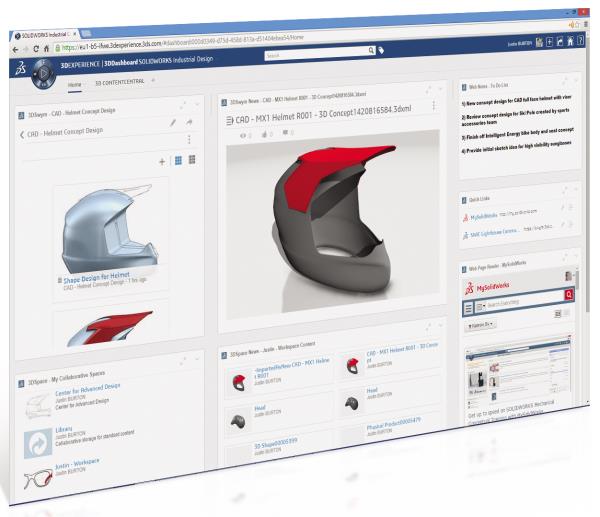600x517 pixels.
Task: Open three-dot menu of MX1 Helmet R001 post
Action: (x=434, y=105)
